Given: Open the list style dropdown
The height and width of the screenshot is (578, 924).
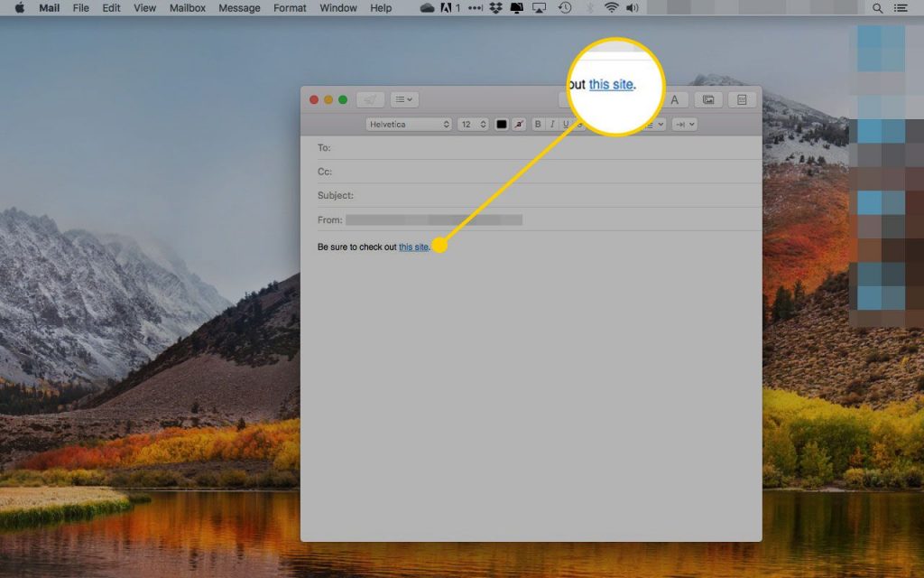Looking at the screenshot, I should coord(655,125).
